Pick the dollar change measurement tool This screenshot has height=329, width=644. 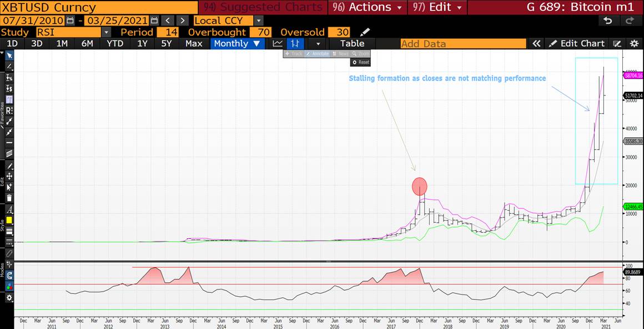[9, 88]
